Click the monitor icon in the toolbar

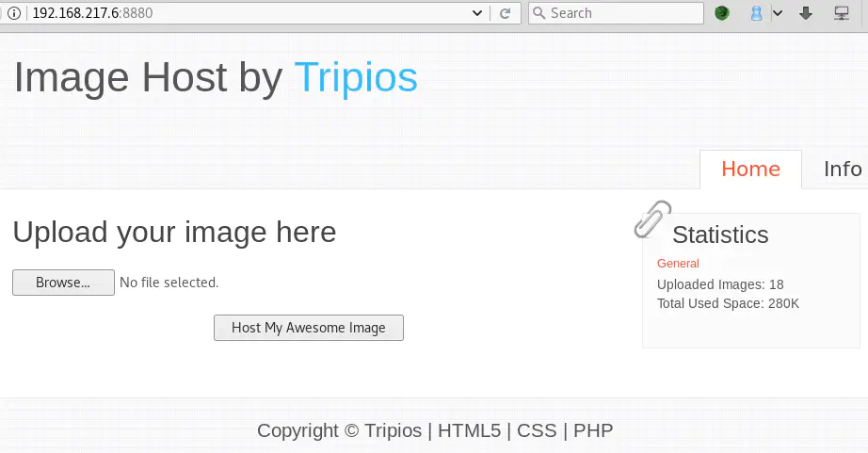point(842,13)
